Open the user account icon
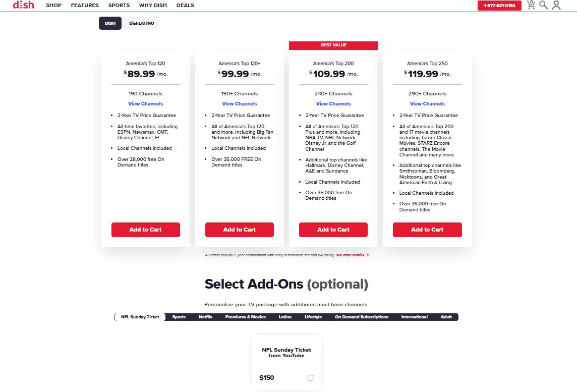This screenshot has width=577, height=392. click(x=556, y=5)
